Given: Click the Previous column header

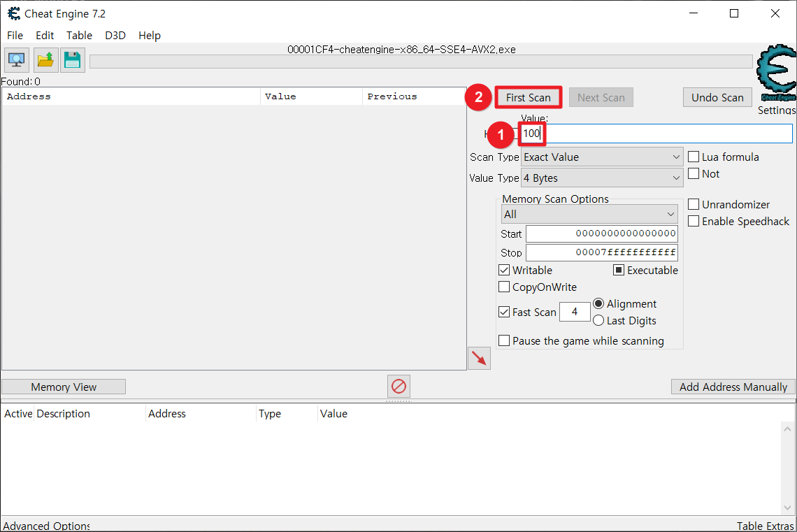Looking at the screenshot, I should coord(414,96).
